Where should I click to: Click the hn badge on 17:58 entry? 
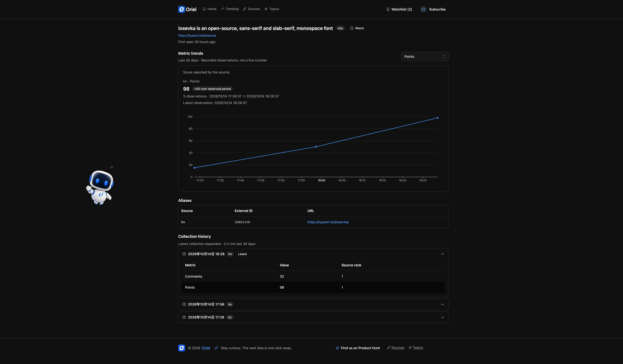point(230,304)
